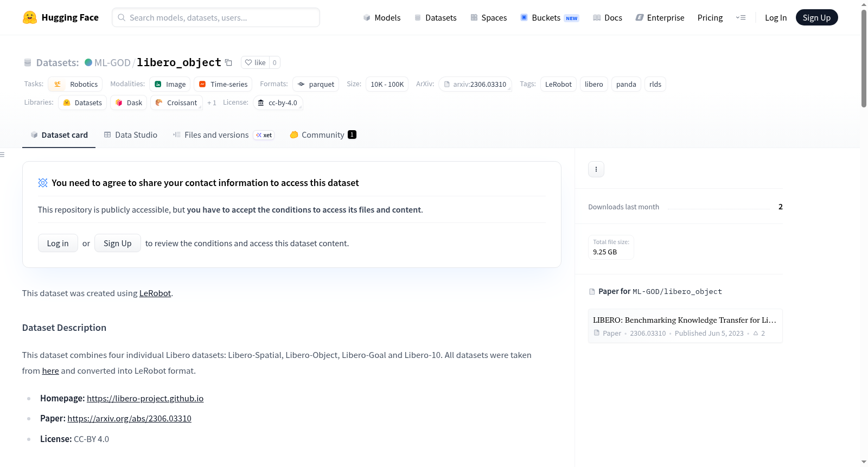Filter by the Robotics task tag
Image resolution: width=868 pixels, height=467 pixels.
click(x=75, y=84)
